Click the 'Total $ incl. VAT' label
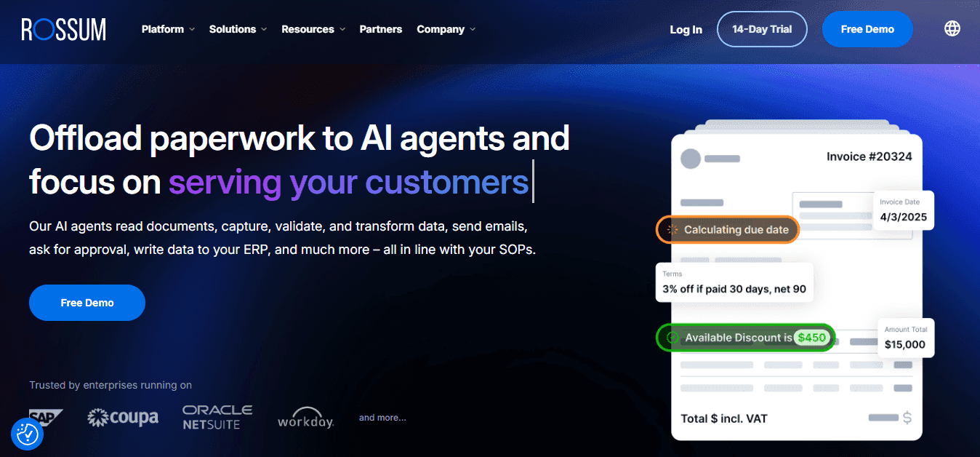Viewport: 980px width, 457px height. coord(724,418)
